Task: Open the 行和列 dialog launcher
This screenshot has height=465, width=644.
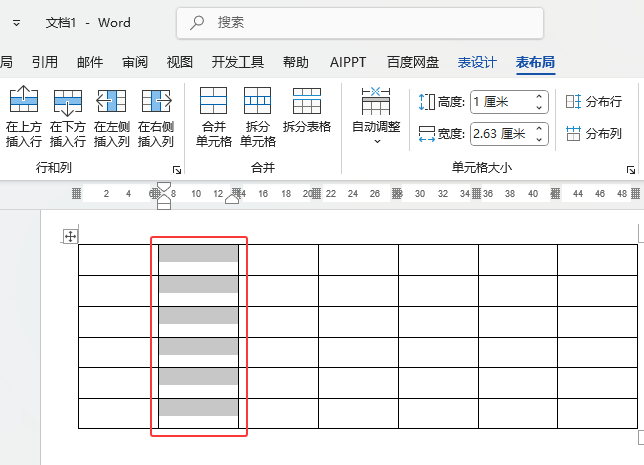Action: (x=177, y=170)
